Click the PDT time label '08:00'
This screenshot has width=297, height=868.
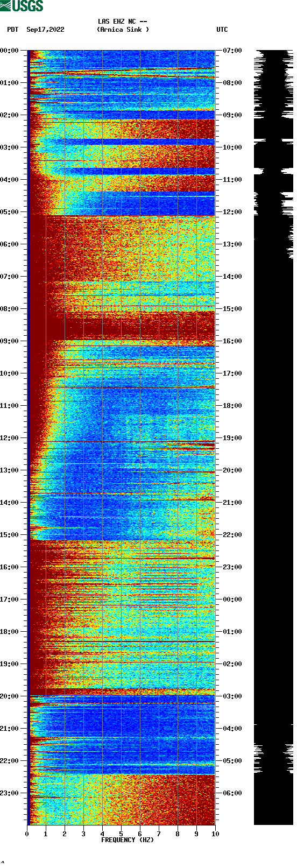10,309
